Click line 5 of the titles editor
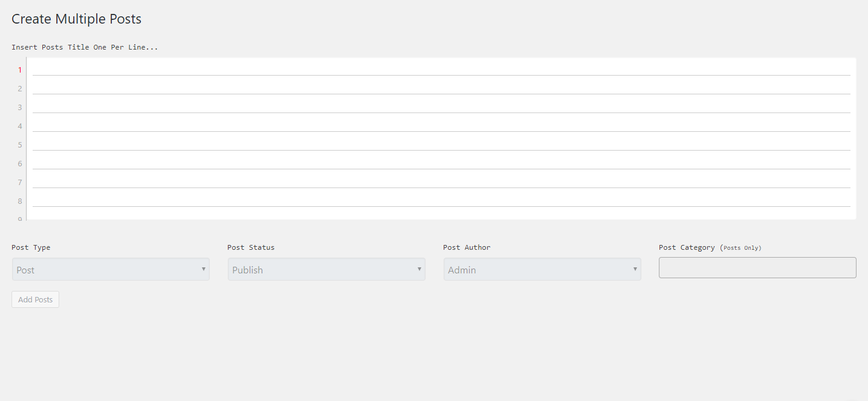Image resolution: width=868 pixels, height=401 pixels. [x=441, y=142]
